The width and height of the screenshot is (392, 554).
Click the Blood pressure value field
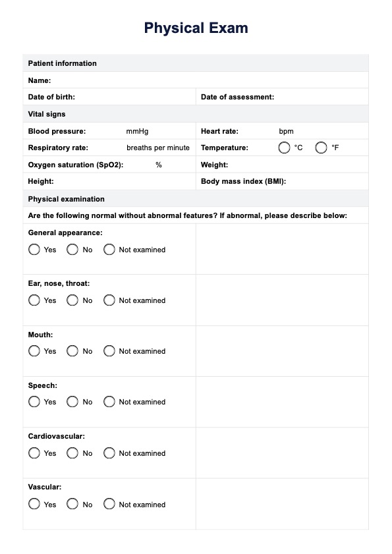[x=105, y=131]
